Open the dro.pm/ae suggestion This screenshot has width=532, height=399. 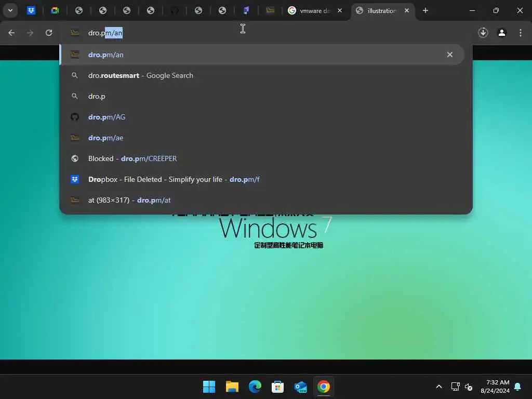[262, 138]
